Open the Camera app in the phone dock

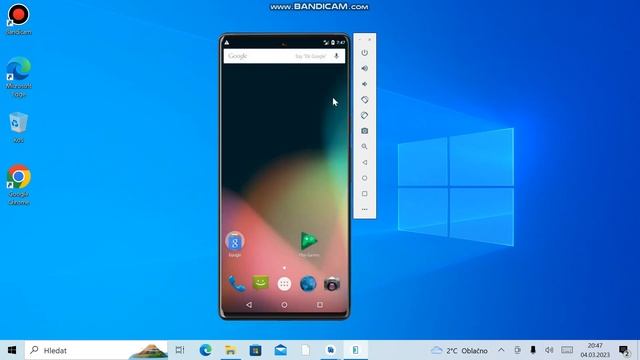coord(332,284)
